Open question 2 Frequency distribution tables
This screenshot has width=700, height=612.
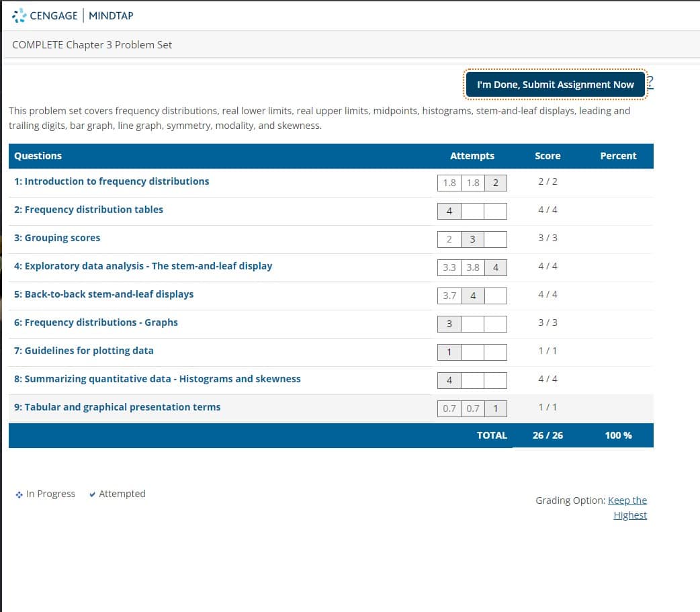(x=89, y=209)
